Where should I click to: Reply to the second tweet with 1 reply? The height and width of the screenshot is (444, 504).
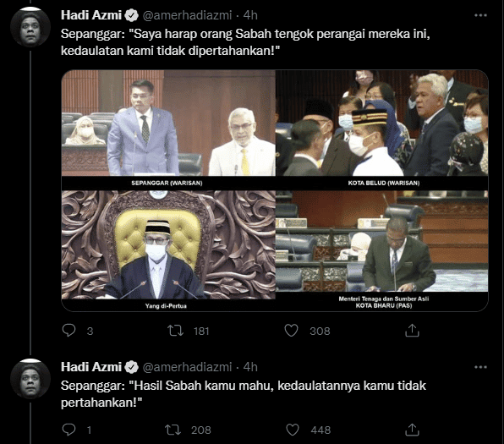(68, 430)
